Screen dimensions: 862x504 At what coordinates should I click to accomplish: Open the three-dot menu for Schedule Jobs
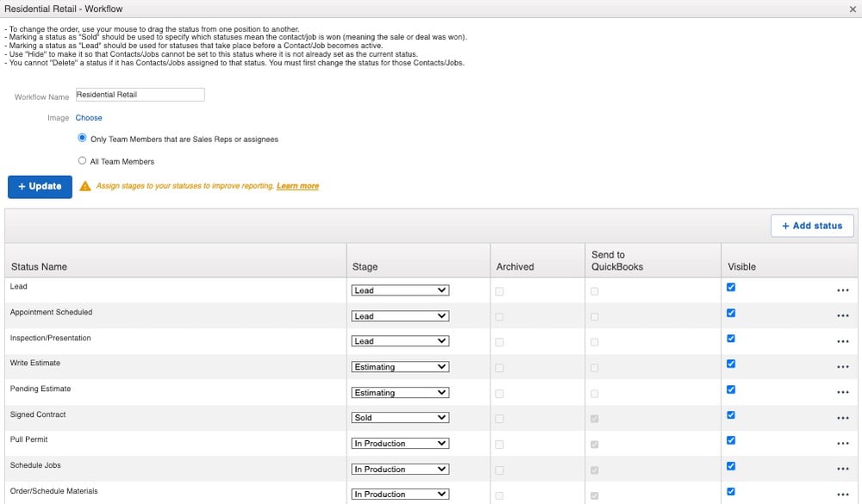[x=842, y=469]
